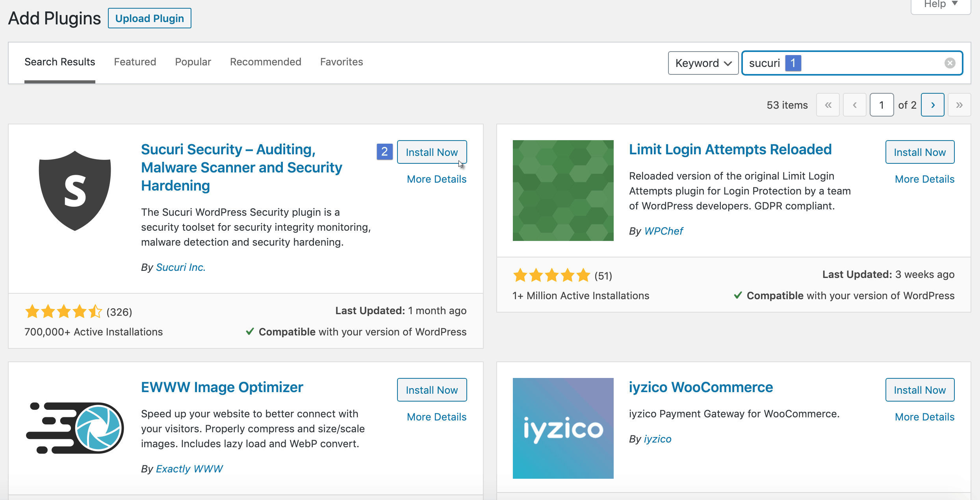The height and width of the screenshot is (500, 980).
Task: Install the Sucuri Security plugin
Action: [432, 152]
